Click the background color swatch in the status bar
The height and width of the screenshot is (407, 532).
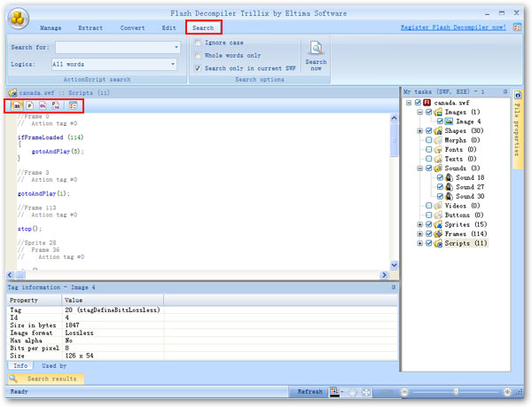pos(334,392)
